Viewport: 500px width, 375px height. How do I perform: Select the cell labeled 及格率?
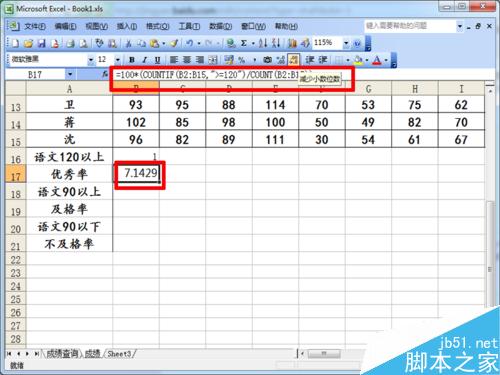pyautogui.click(x=69, y=209)
